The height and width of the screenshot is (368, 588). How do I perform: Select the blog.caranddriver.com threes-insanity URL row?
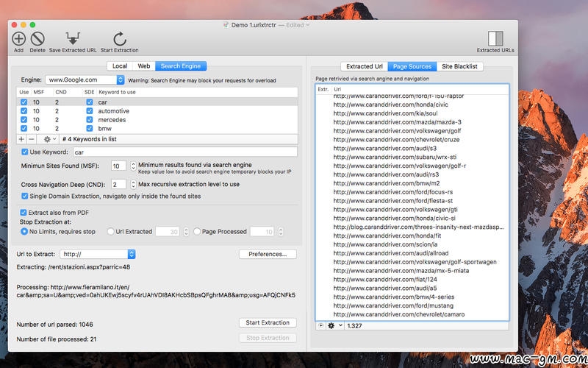click(x=412, y=227)
